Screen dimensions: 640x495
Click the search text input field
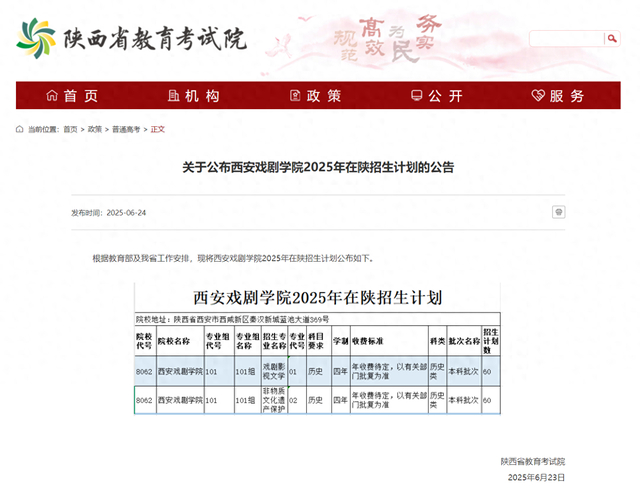point(567,38)
